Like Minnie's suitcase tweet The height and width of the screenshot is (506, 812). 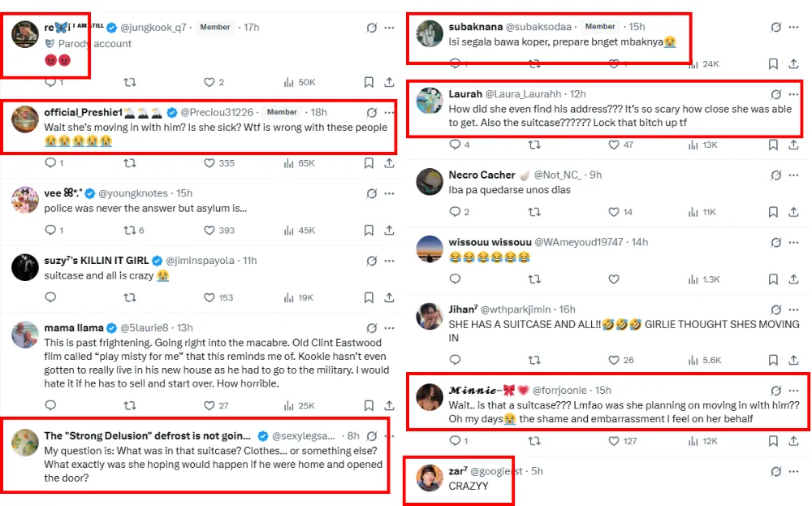[x=615, y=441]
